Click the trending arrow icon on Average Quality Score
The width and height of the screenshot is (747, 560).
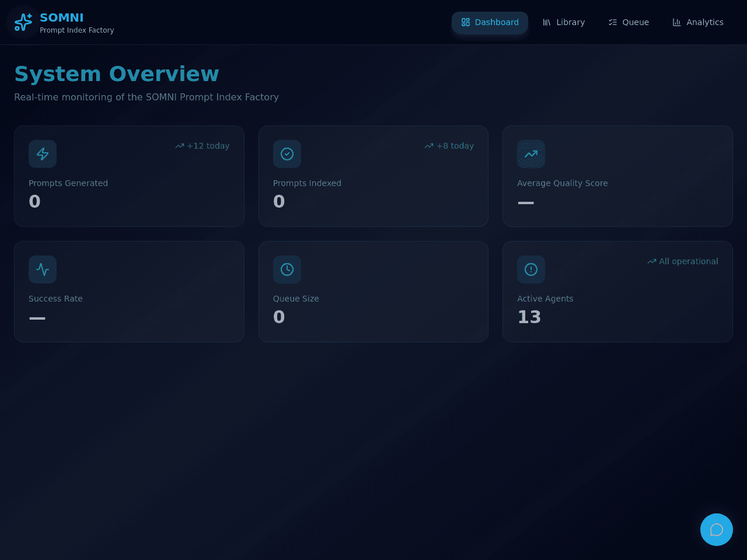[531, 154]
